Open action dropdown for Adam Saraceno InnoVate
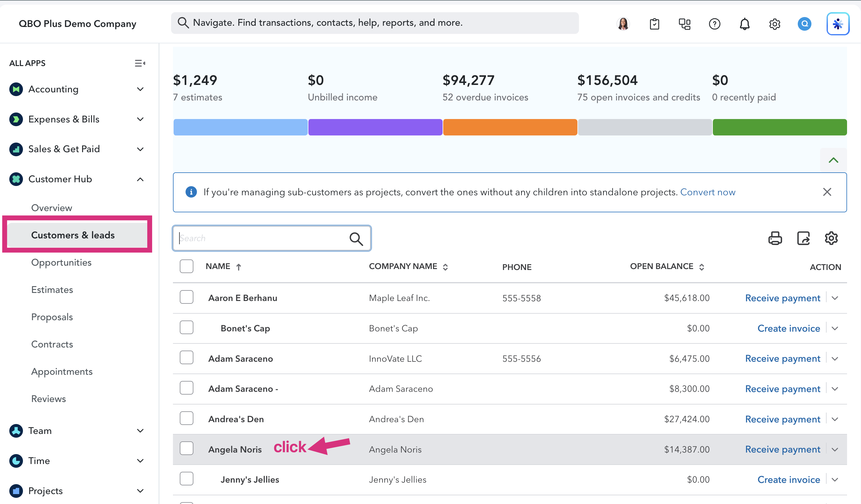The width and height of the screenshot is (861, 504). tap(835, 359)
